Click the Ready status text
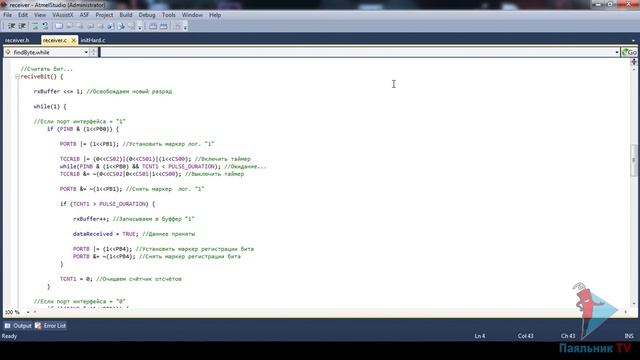Viewport: 640px width, 360px height. [9, 336]
